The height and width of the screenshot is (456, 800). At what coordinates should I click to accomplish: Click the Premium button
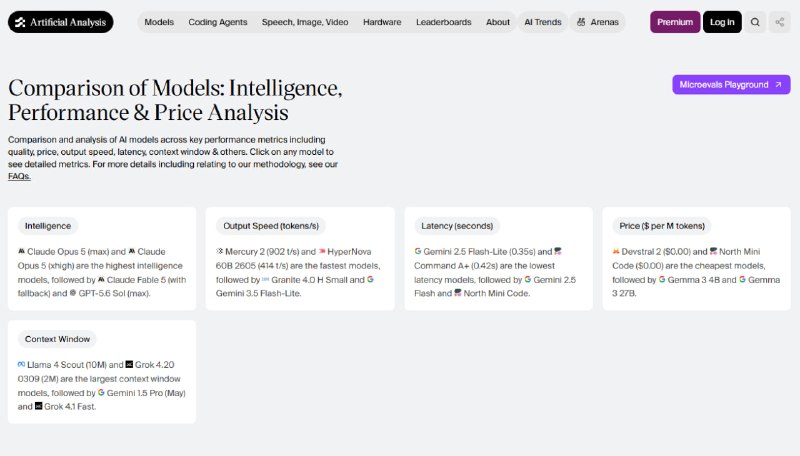tap(675, 22)
